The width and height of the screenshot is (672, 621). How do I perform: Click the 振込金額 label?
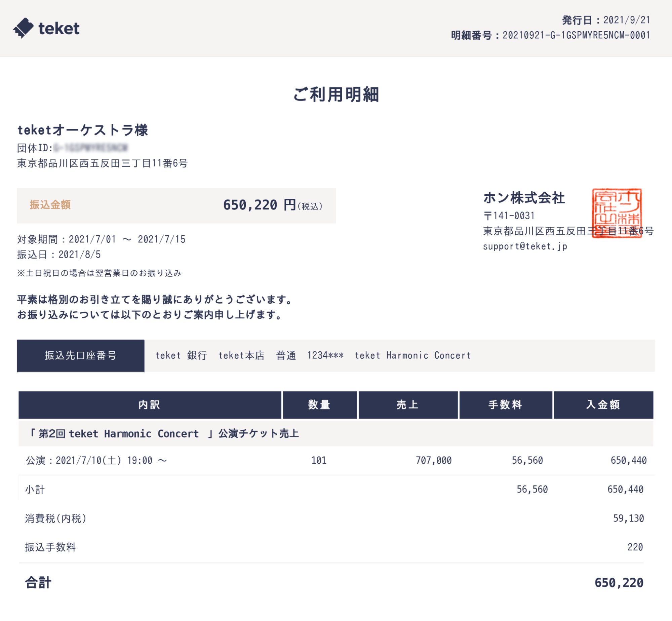50,205
